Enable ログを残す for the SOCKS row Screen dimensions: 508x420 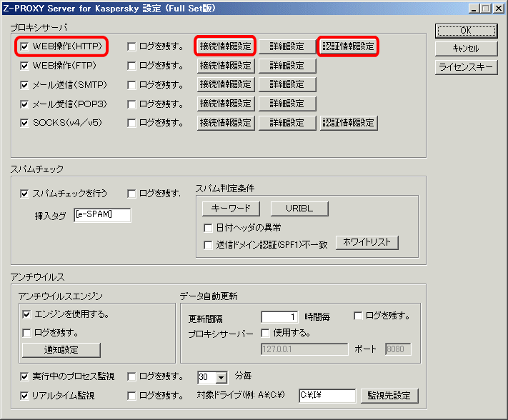tap(131, 123)
